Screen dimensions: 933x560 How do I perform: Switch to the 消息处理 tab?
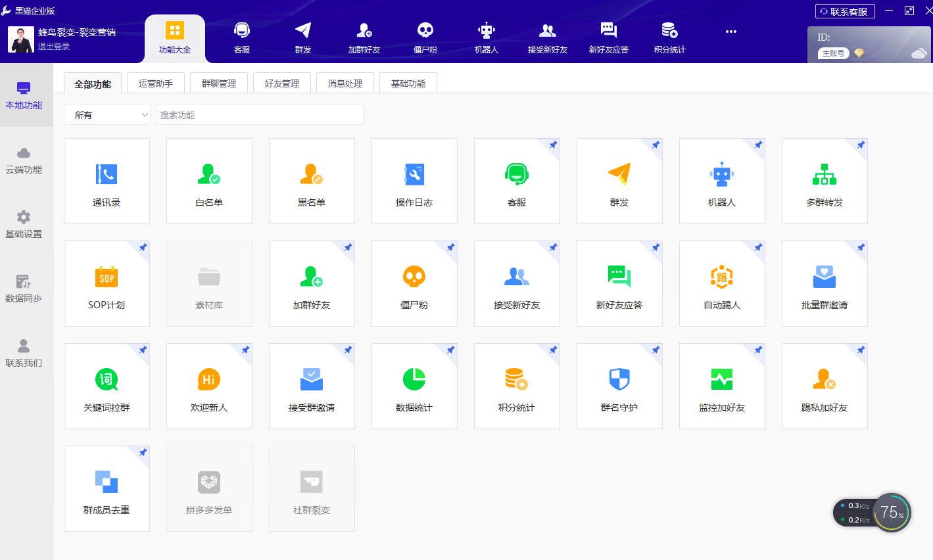(x=345, y=83)
